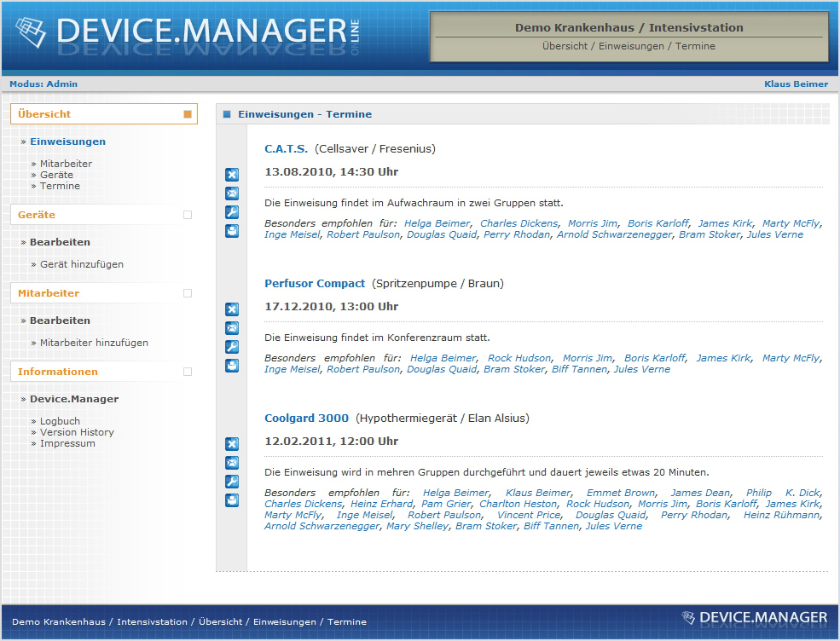Open James Dean under Coolgard 3000
This screenshot has height=641, width=840.
(700, 493)
